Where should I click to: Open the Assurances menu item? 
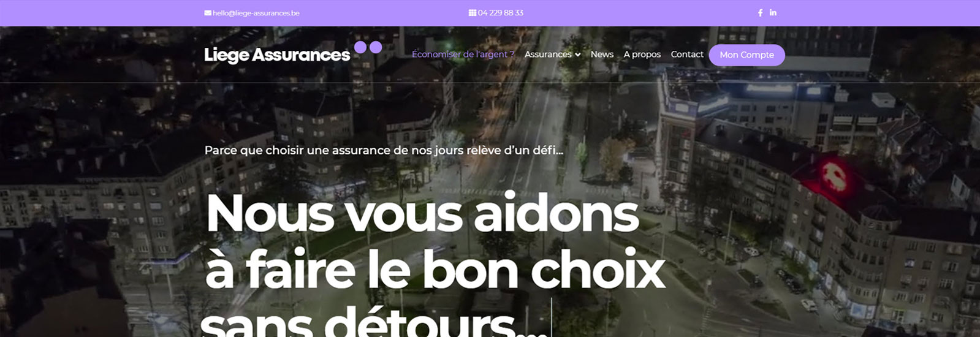point(548,55)
